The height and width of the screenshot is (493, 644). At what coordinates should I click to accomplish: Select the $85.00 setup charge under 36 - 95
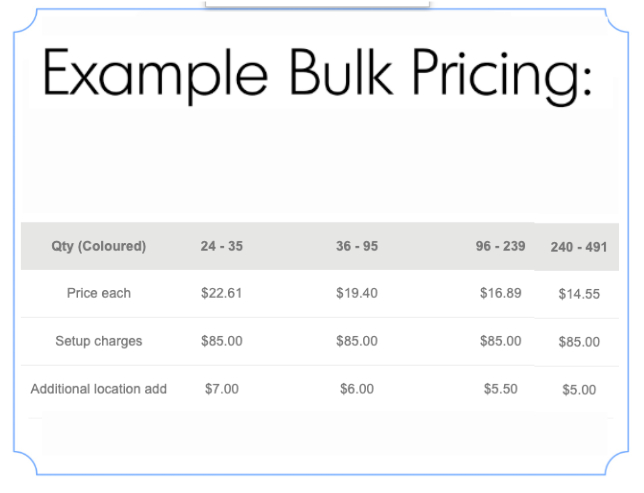click(x=357, y=341)
